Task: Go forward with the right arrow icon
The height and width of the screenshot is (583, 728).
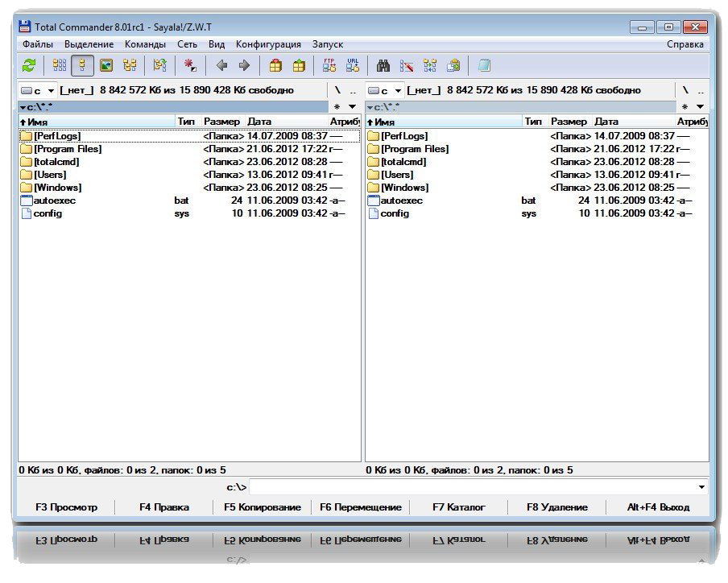Action: [244, 65]
